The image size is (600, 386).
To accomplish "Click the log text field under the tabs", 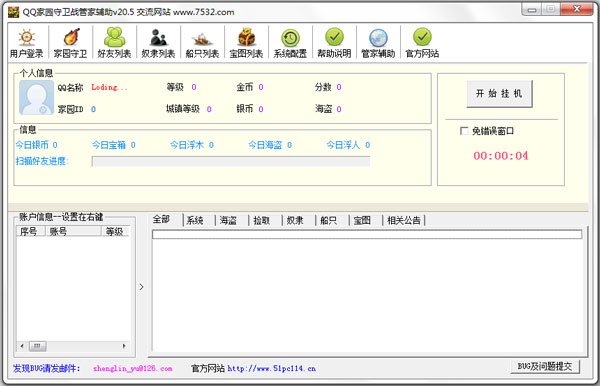I will click(367, 234).
